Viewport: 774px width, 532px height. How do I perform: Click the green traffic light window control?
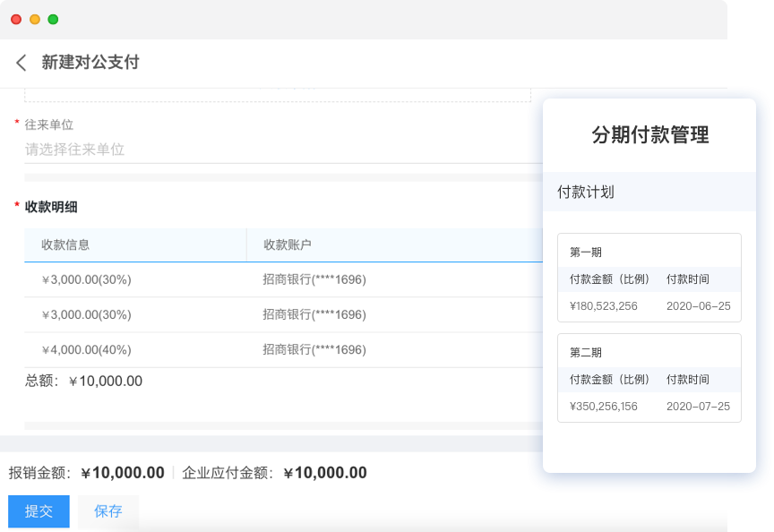click(x=54, y=17)
